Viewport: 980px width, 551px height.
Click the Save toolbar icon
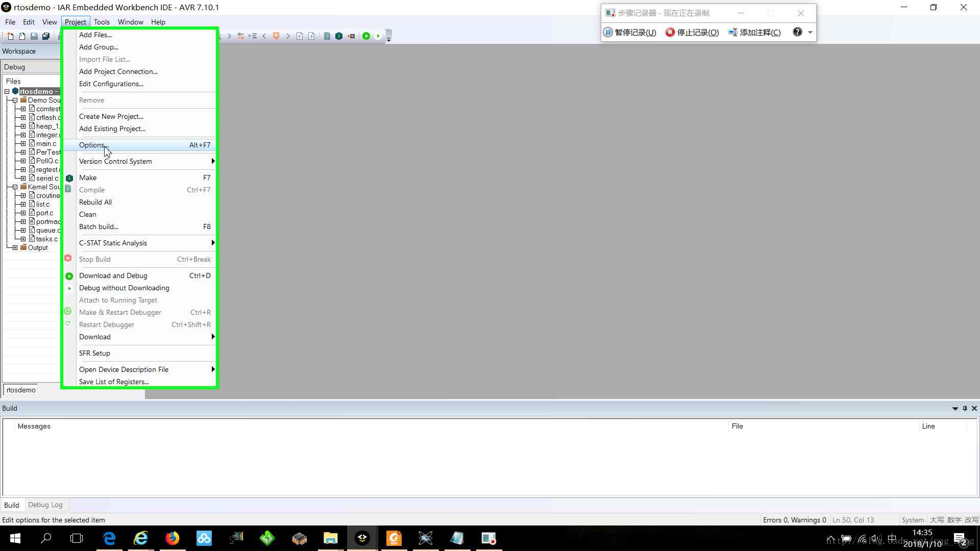pyautogui.click(x=34, y=36)
